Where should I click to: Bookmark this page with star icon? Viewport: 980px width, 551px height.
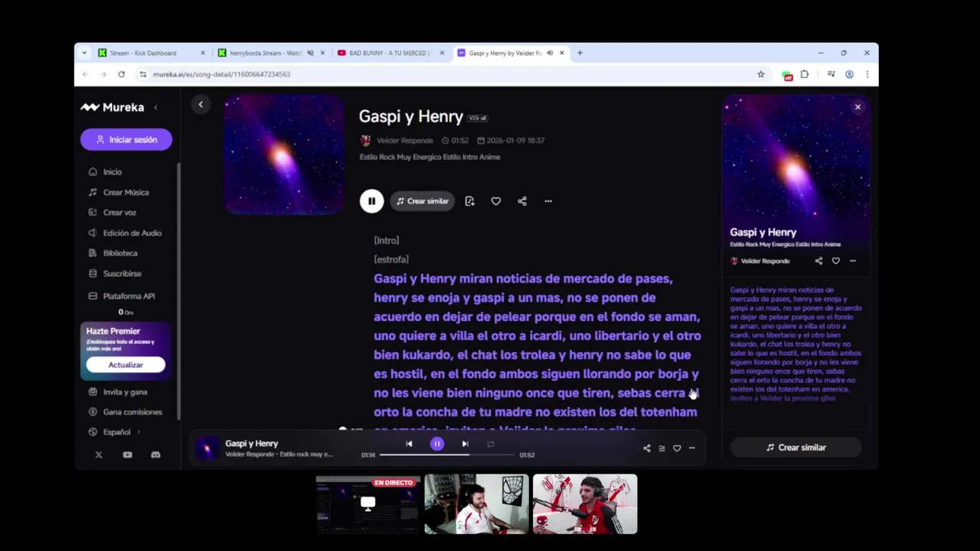pos(760,74)
